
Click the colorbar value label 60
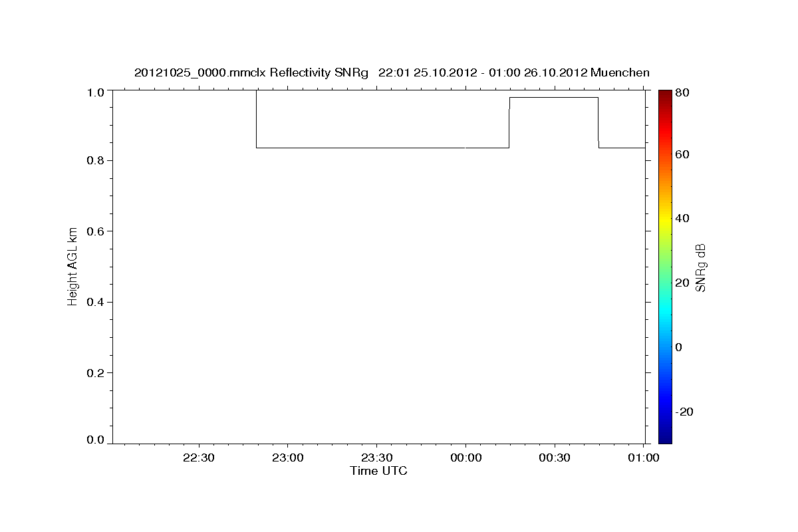682,154
